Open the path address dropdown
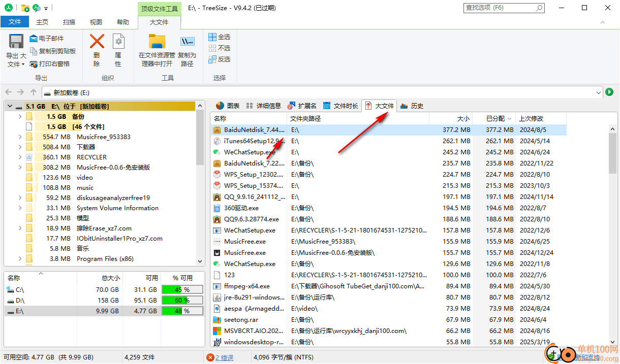Image resolution: width=620 pixels, height=364 pixels. point(598,93)
